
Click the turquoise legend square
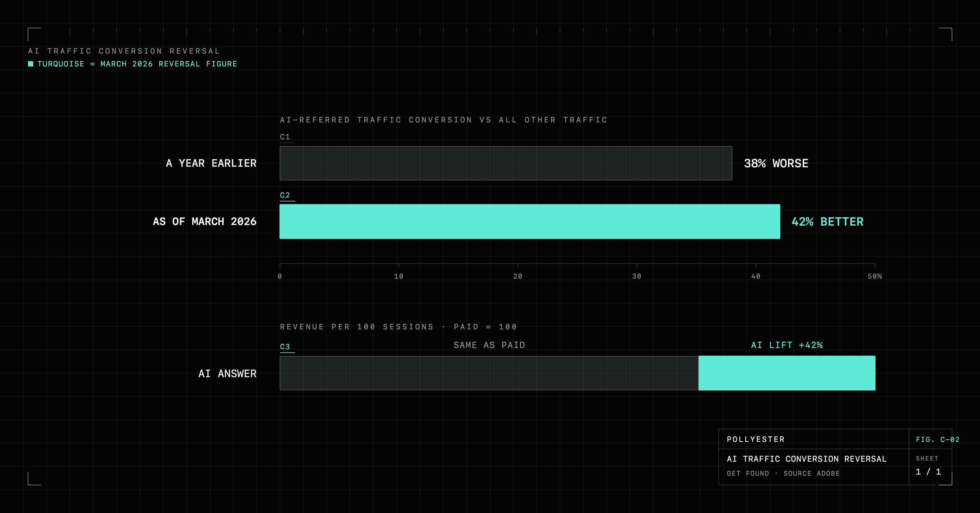[31, 64]
